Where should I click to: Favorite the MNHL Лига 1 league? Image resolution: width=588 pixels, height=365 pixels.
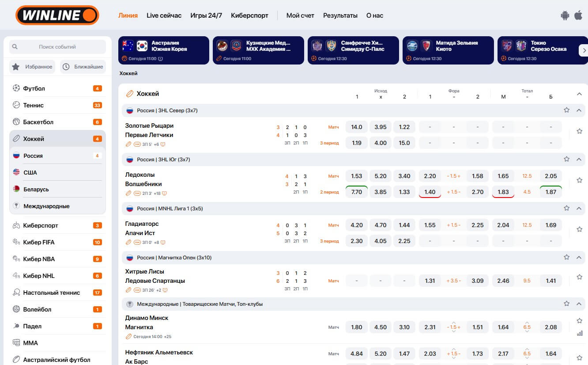(567, 208)
